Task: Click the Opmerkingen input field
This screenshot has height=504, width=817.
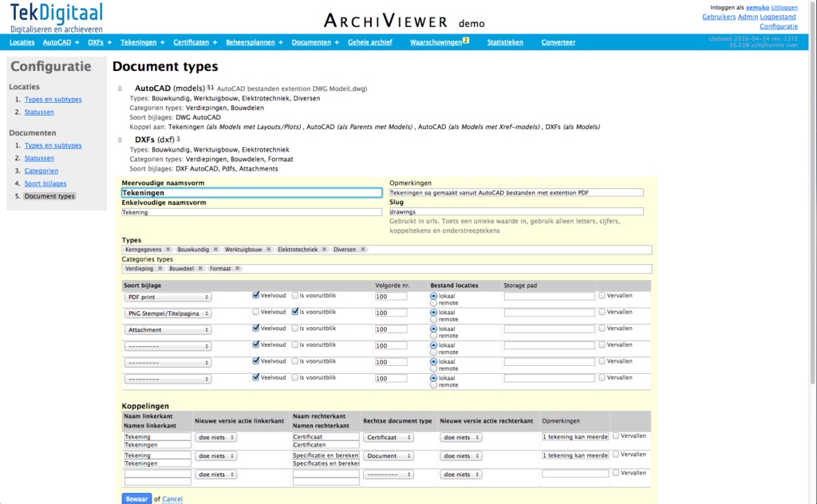Action: click(x=516, y=193)
